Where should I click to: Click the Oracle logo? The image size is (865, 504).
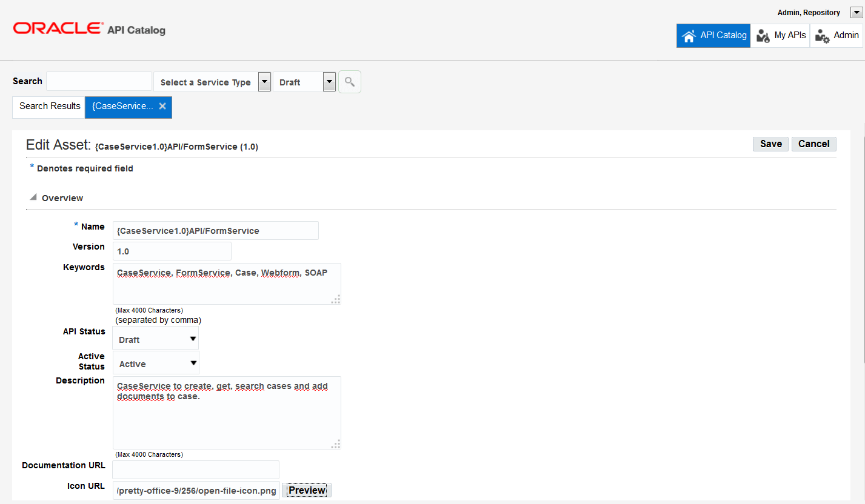pyautogui.click(x=58, y=27)
